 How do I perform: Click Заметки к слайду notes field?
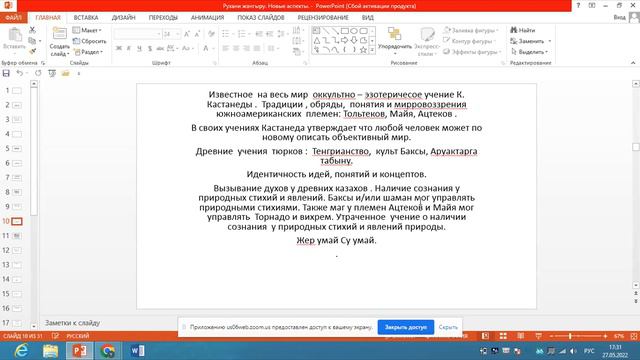point(72,323)
